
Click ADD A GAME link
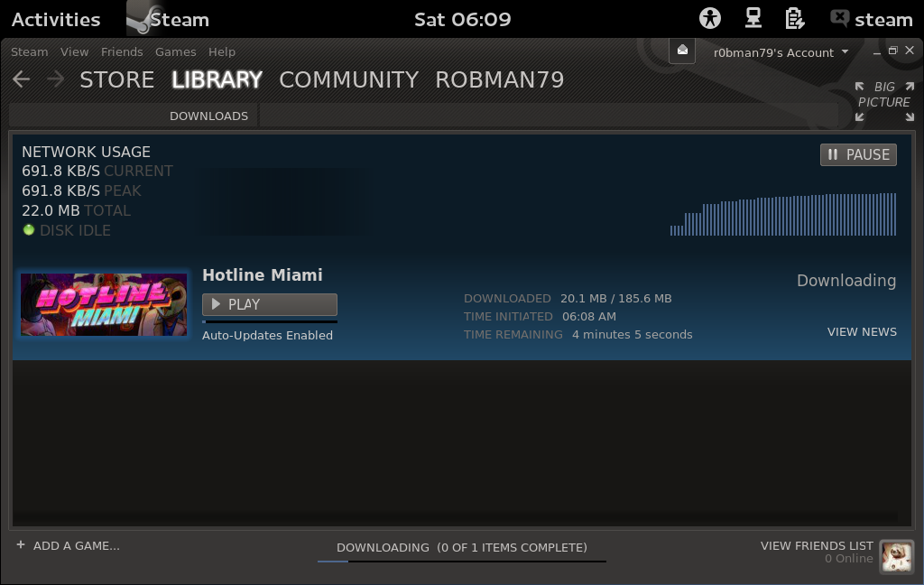(76, 545)
